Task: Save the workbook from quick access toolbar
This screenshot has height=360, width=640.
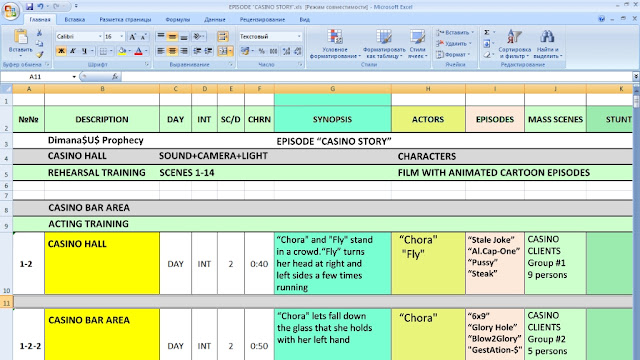Action: click(29, 7)
